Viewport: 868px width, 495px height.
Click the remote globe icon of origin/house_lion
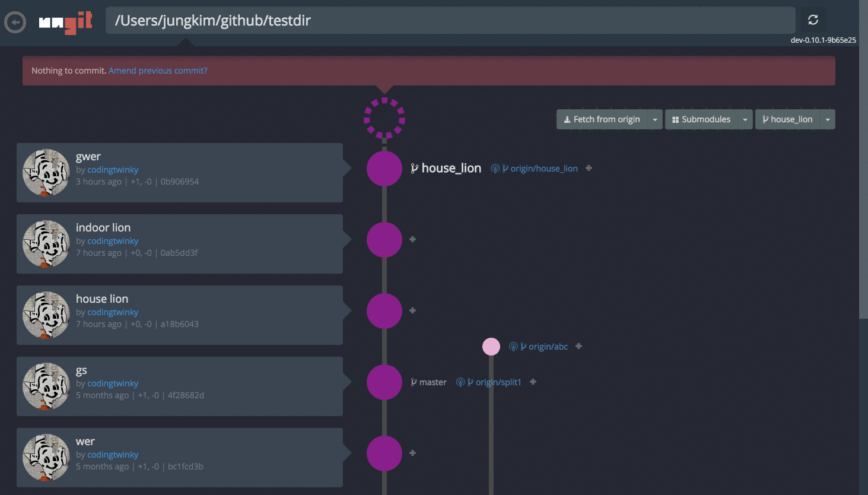495,169
